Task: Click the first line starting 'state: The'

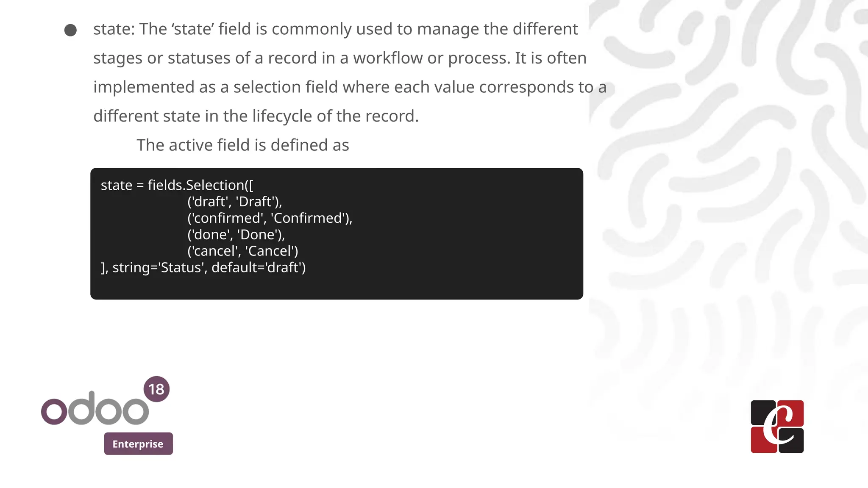Action: click(335, 29)
